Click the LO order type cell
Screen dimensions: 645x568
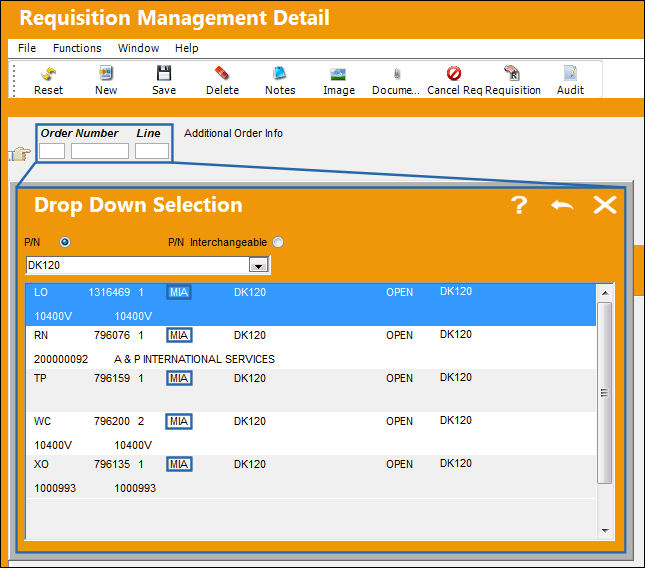tap(41, 292)
